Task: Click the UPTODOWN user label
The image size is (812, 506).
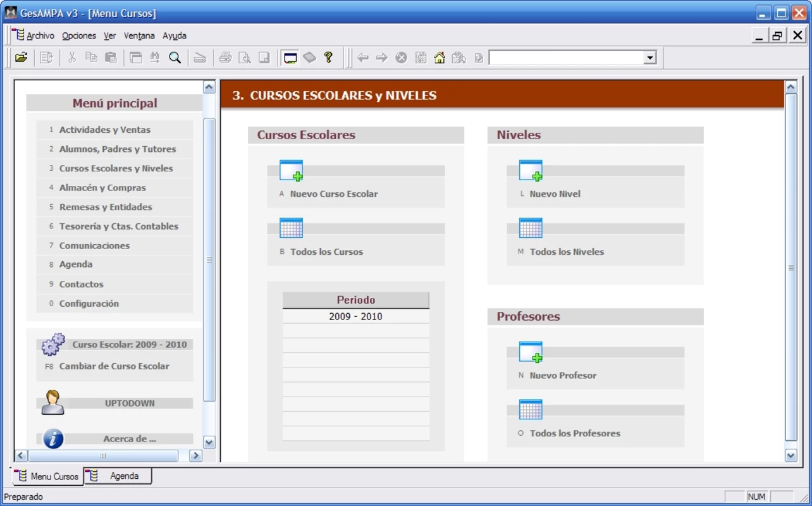Action: tap(130, 403)
